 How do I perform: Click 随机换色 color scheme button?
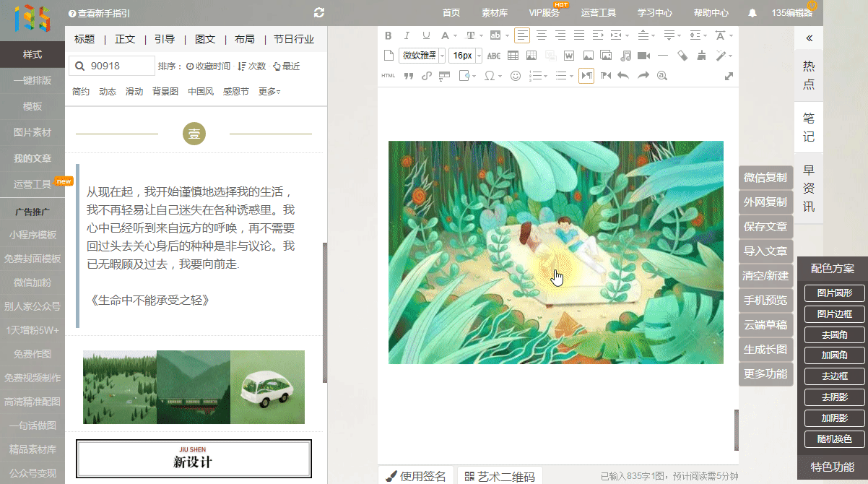[x=834, y=438]
